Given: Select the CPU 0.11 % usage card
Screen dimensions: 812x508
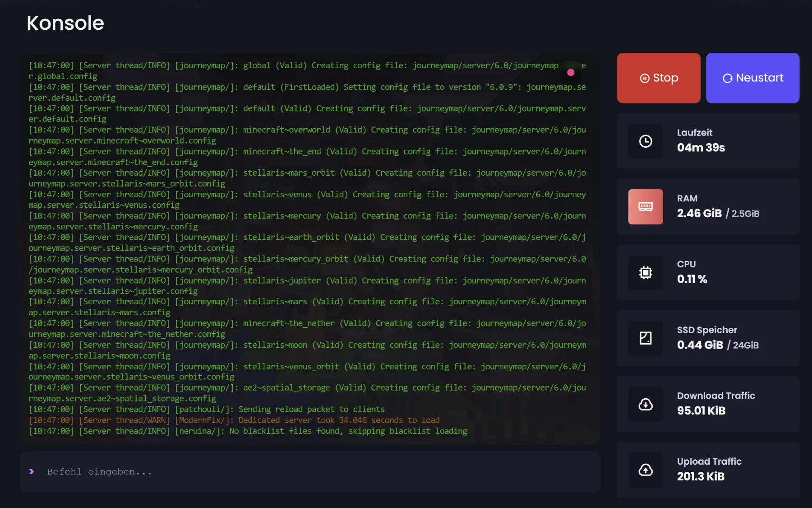Looking at the screenshot, I should (x=708, y=272).
